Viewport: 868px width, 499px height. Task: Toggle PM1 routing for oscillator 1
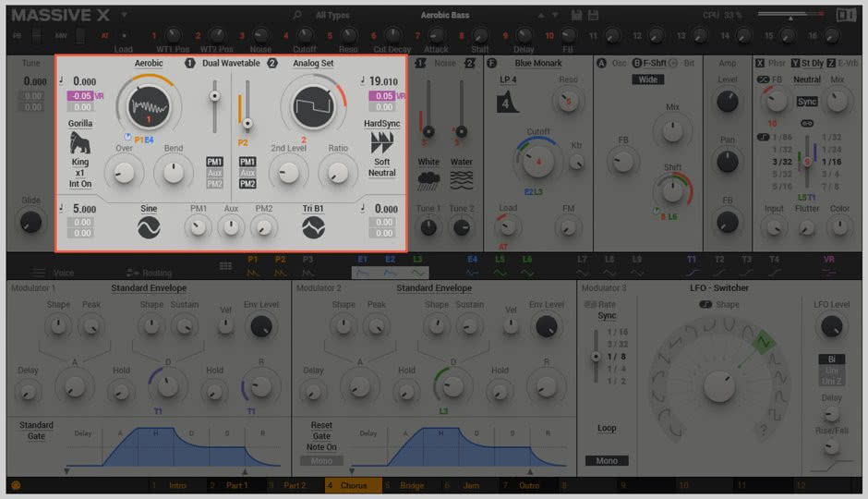click(x=215, y=162)
